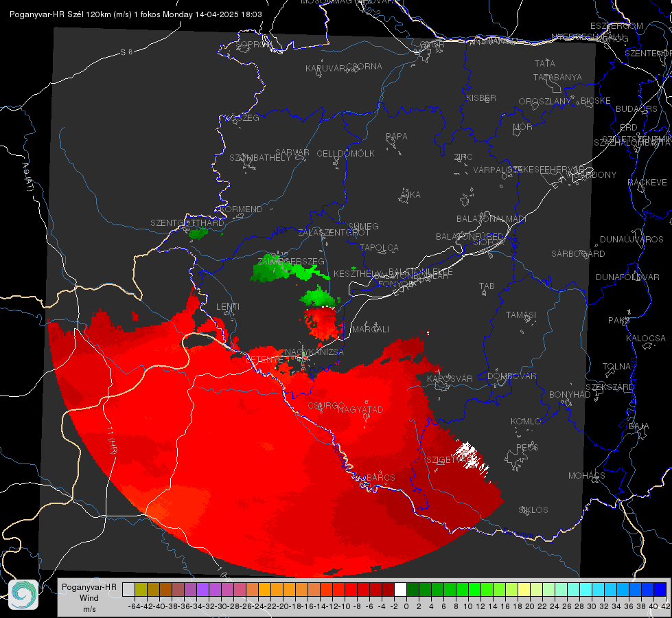This screenshot has width=672, height=618.
Task: Click the 'S 6' road label
Action: pos(126,52)
